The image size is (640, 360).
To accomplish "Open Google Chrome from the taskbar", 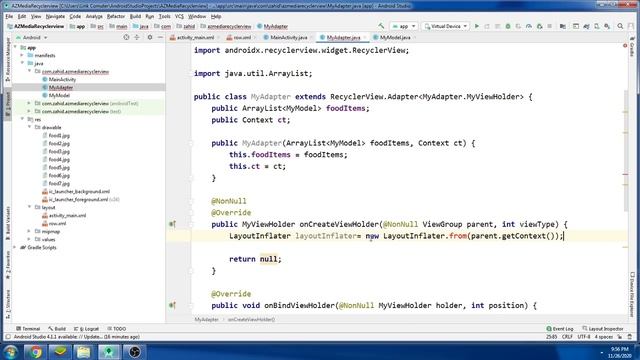I will pyautogui.click(x=36, y=351).
